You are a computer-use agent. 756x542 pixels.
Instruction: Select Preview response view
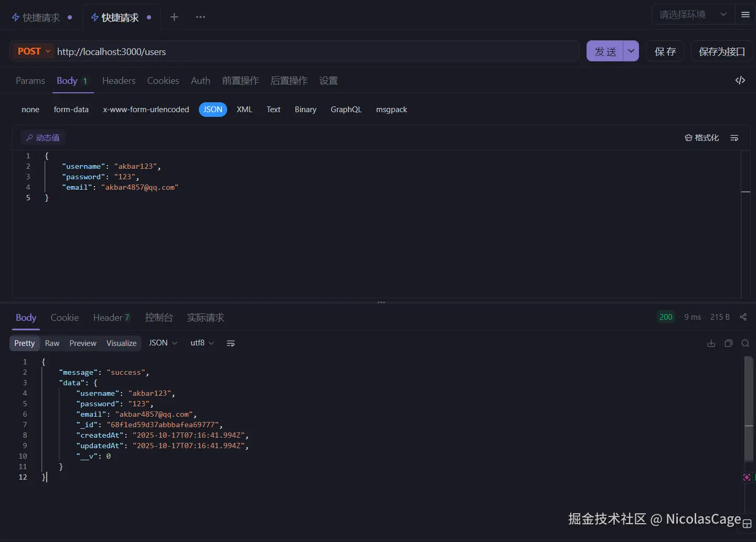point(83,343)
